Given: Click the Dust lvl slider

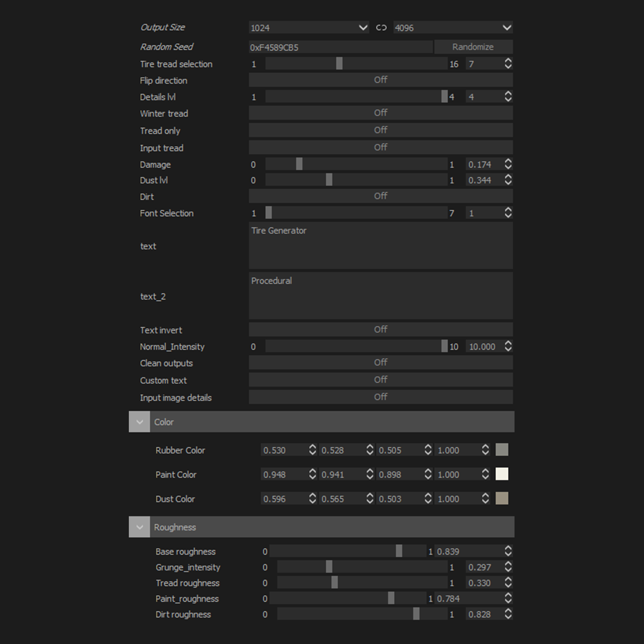Looking at the screenshot, I should [x=356, y=180].
